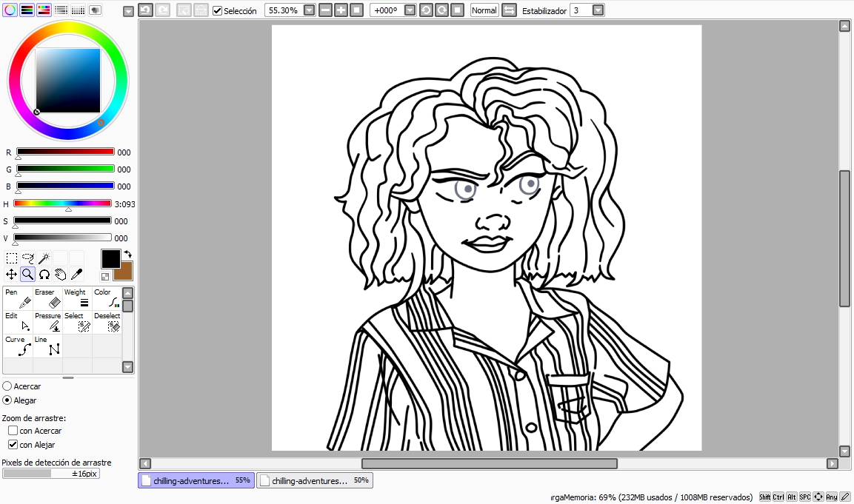Select the lasso tool
The image size is (854, 504).
coord(28,258)
